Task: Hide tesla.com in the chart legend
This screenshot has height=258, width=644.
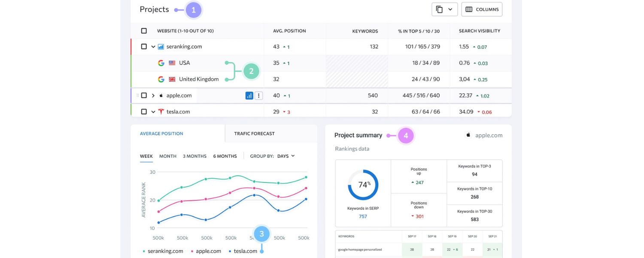Action: click(246, 251)
